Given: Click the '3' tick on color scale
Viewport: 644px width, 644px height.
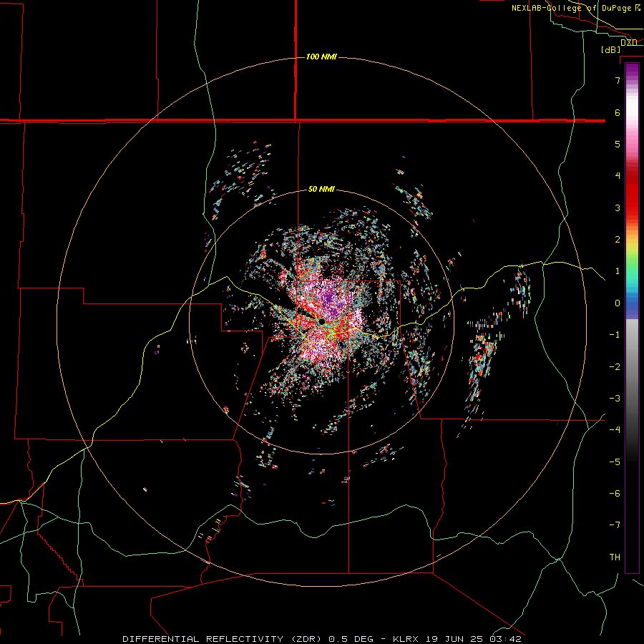Looking at the screenshot, I should pos(618,208).
